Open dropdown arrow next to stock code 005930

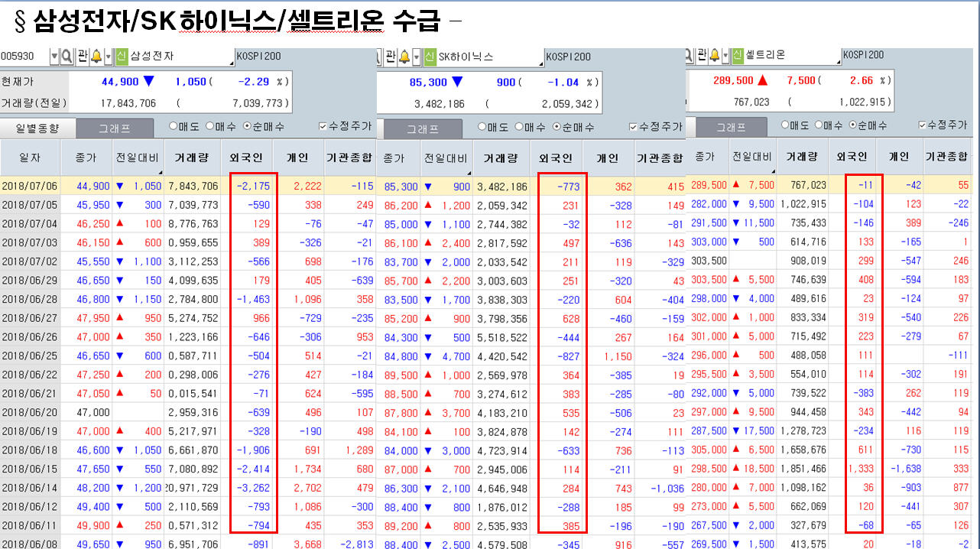[54, 57]
